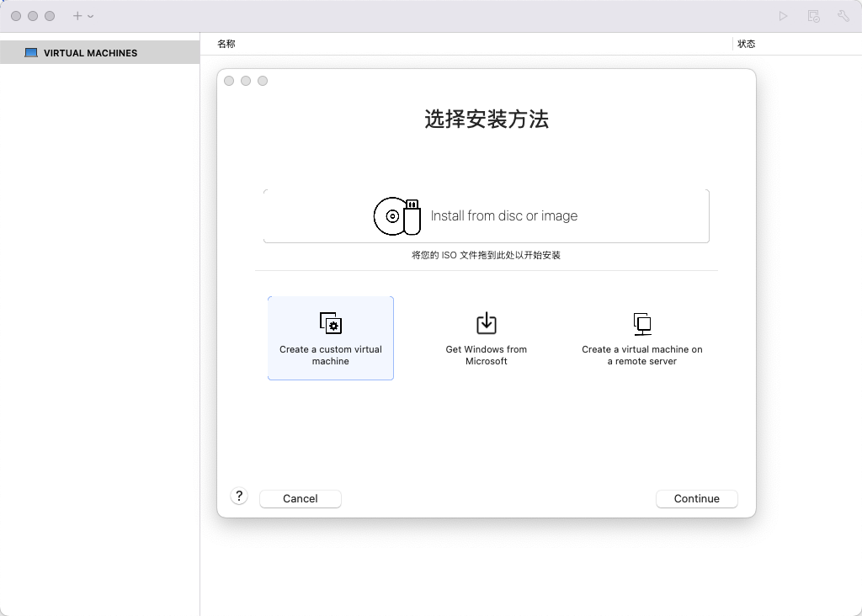Click the disc and USB install icon

(x=397, y=216)
